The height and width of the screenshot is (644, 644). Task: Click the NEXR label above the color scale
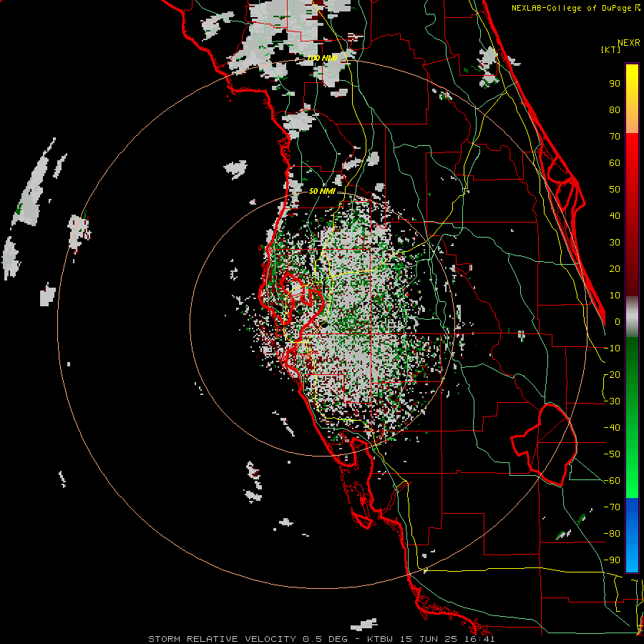point(628,42)
